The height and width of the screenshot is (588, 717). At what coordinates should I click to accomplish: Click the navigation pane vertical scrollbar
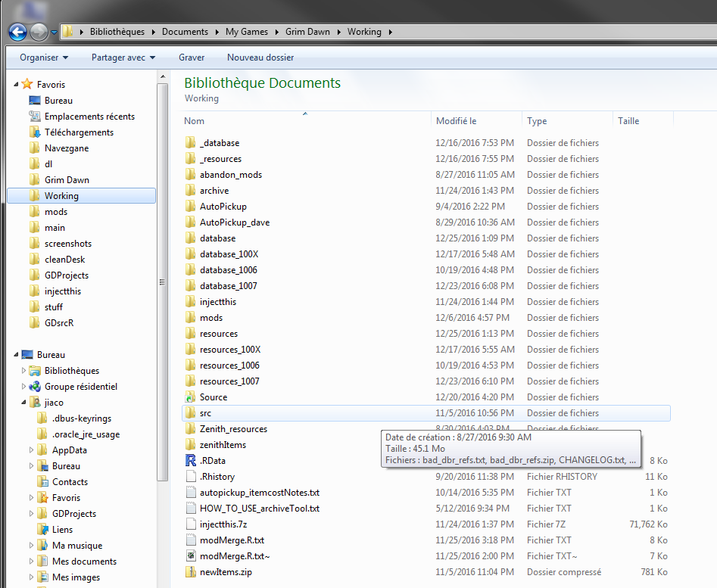click(x=162, y=280)
